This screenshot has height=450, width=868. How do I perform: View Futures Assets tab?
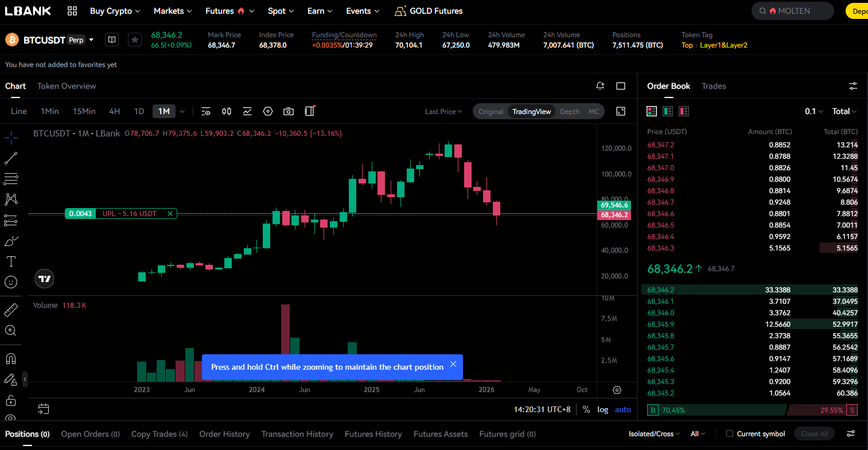[x=441, y=434]
